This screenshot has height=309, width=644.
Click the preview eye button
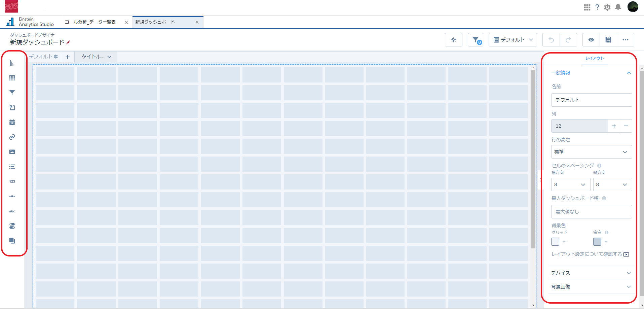591,40
